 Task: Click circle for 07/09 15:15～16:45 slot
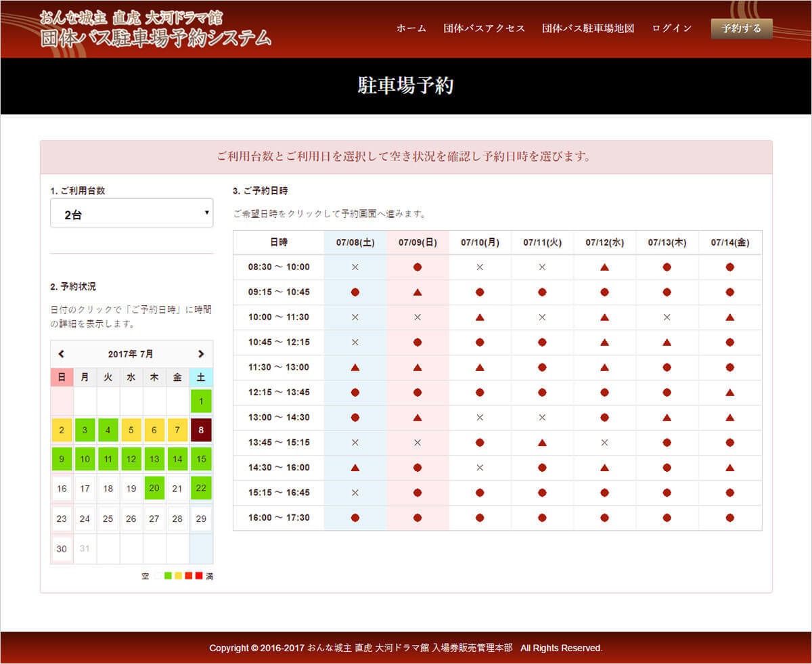click(418, 493)
